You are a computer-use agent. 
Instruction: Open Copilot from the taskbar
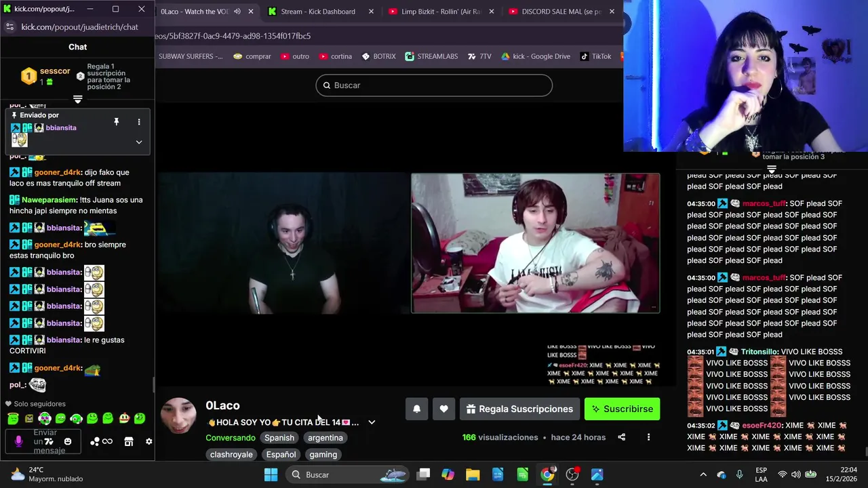[x=448, y=474]
